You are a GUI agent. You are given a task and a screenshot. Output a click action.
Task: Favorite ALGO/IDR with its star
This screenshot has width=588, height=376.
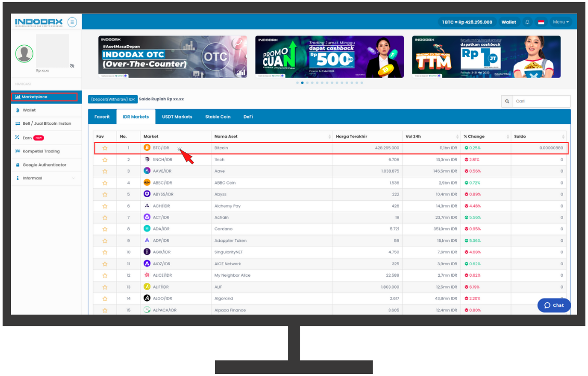click(105, 299)
